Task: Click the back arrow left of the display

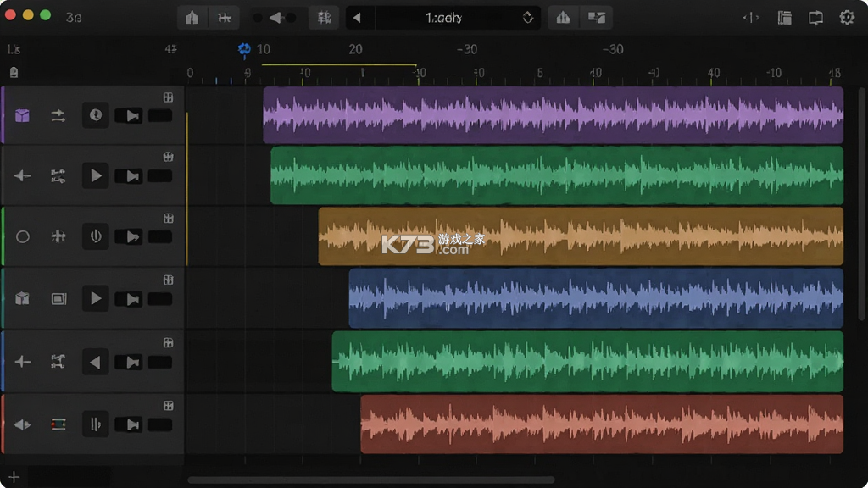Action: (x=358, y=18)
